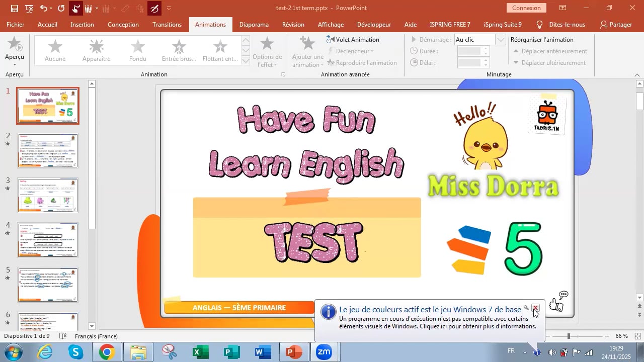Click the zoom slider handle
This screenshot has height=362, width=644.
click(569, 336)
